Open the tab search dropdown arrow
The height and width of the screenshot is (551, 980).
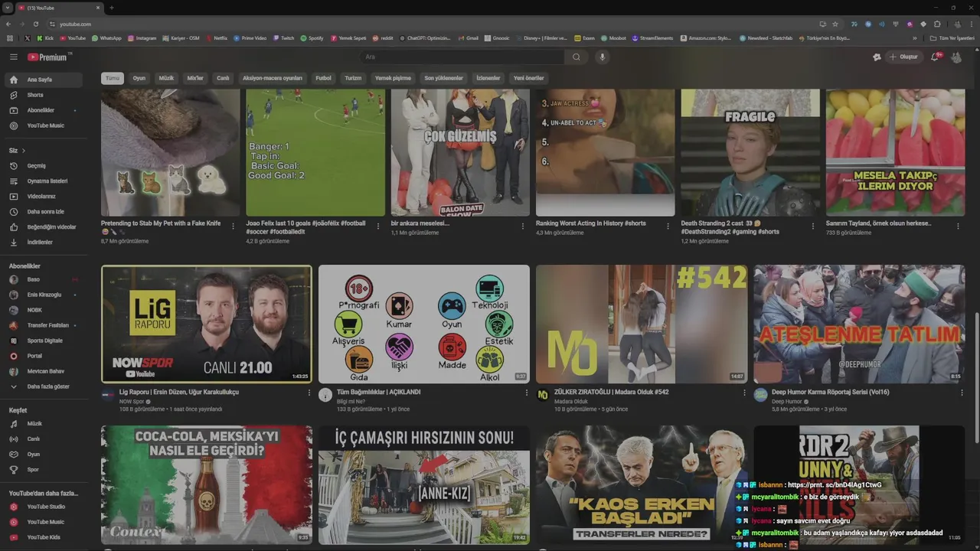[7, 8]
